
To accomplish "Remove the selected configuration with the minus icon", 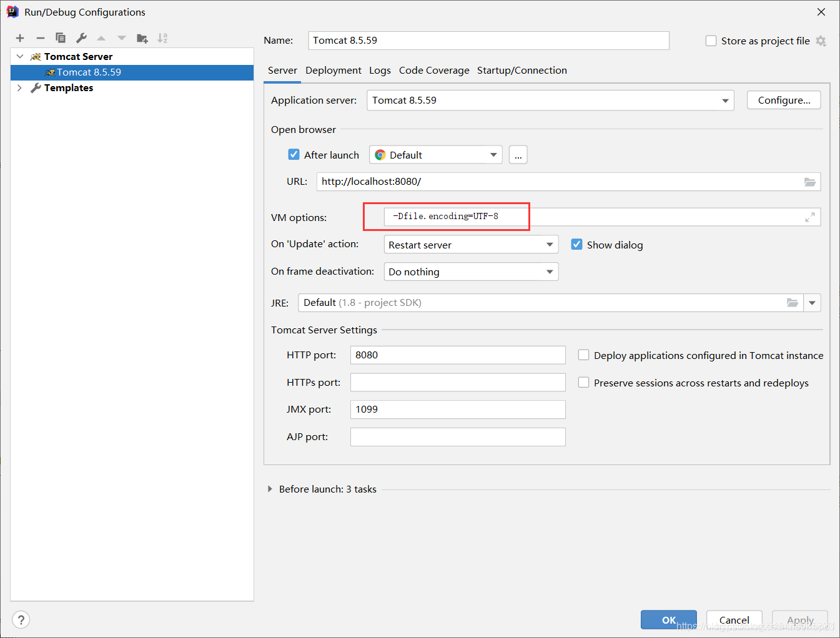I will 41,38.
